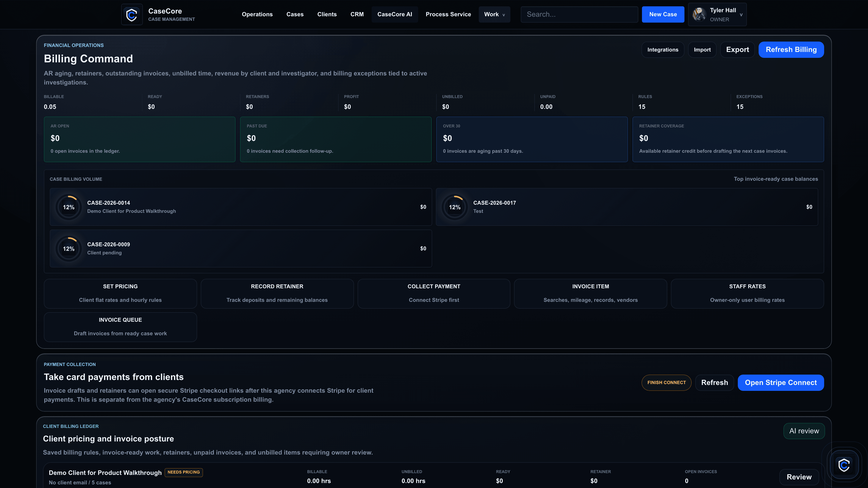Click 'Top invoice-ready case balances' text

tap(776, 179)
